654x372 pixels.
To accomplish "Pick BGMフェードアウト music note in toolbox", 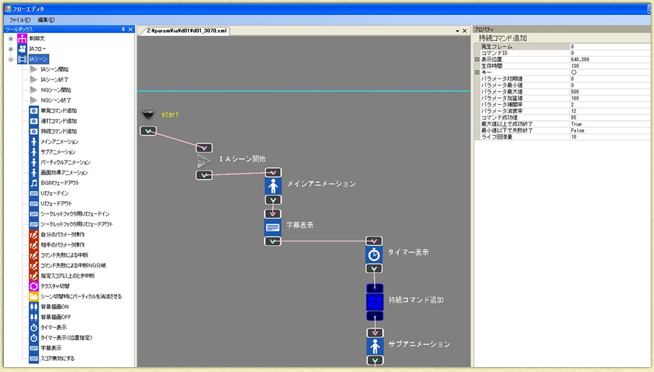I will 34,183.
